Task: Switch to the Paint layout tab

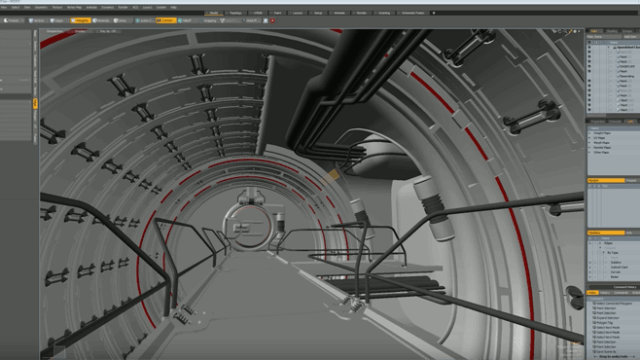Action: 277,13
